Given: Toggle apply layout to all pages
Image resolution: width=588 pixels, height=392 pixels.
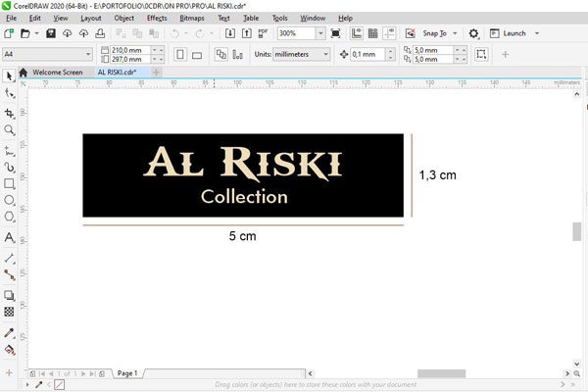Looking at the screenshot, I should [x=220, y=55].
